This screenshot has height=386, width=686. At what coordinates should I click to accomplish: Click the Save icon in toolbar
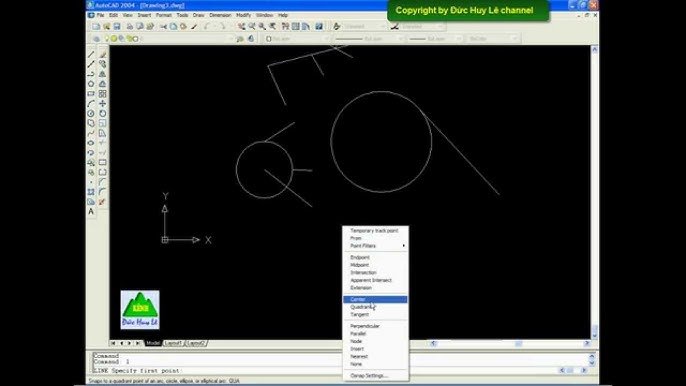[x=117, y=27]
